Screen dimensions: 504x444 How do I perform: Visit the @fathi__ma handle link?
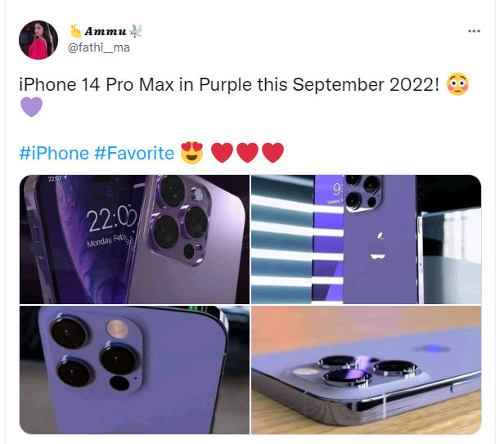[x=99, y=47]
